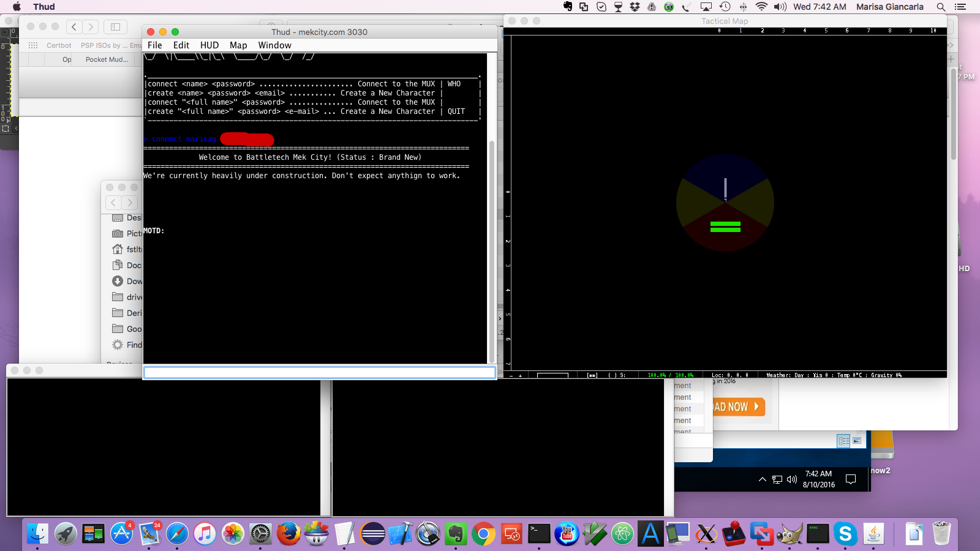Open the AirPlay menu bar icon
The width and height of the screenshot is (980, 551).
pos(706,7)
